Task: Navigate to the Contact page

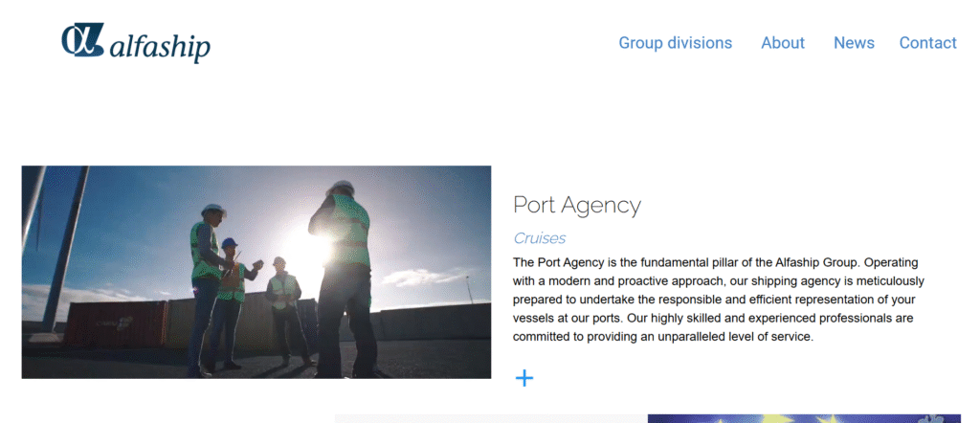Action: [x=927, y=43]
